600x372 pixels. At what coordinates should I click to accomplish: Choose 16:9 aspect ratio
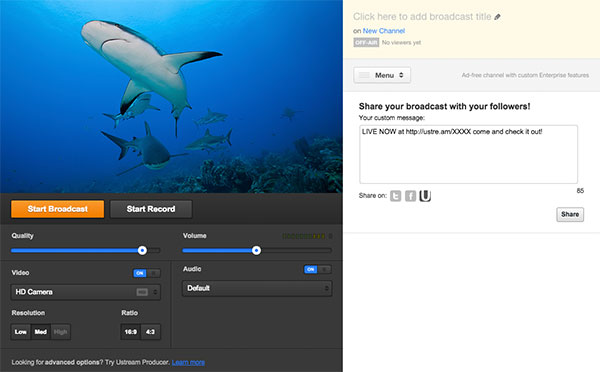pyautogui.click(x=130, y=332)
